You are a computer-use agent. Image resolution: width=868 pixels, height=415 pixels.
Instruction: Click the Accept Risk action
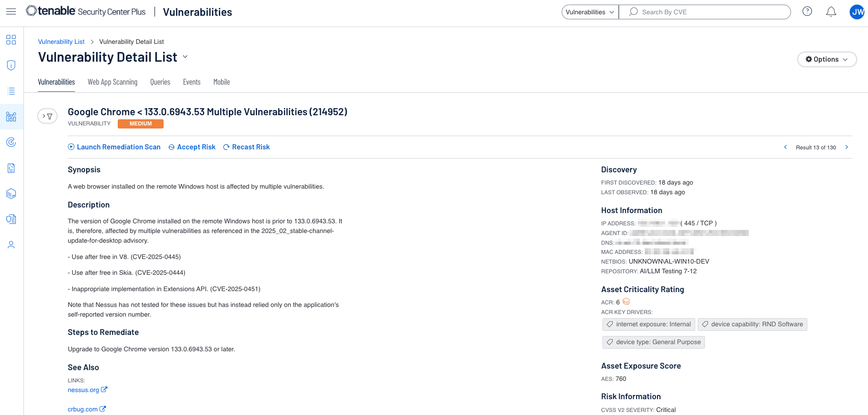pos(192,147)
